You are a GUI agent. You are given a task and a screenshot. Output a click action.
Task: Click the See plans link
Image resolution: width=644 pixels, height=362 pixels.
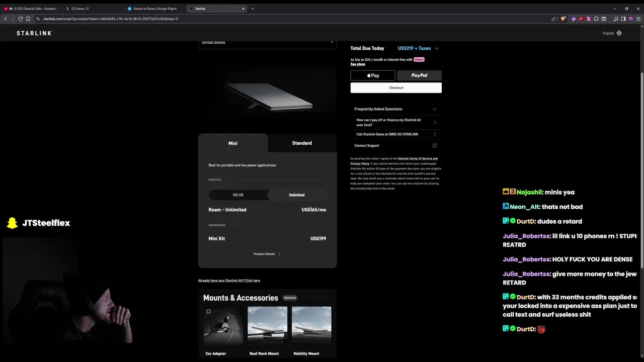pyautogui.click(x=358, y=64)
